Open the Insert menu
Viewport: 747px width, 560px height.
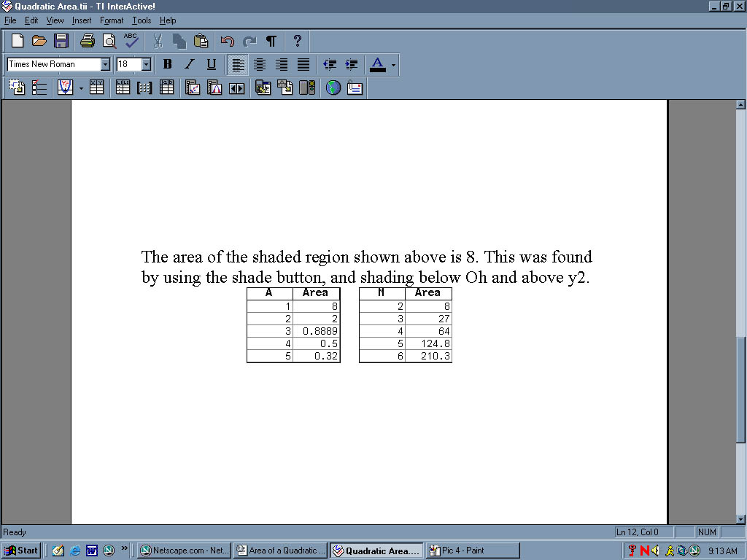(x=82, y=20)
